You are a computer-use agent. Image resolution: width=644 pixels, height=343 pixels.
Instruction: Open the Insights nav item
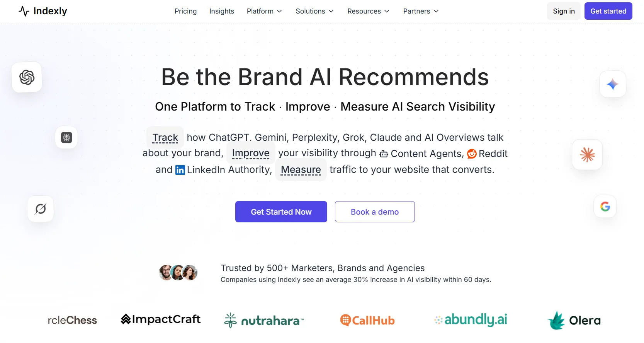pos(222,11)
